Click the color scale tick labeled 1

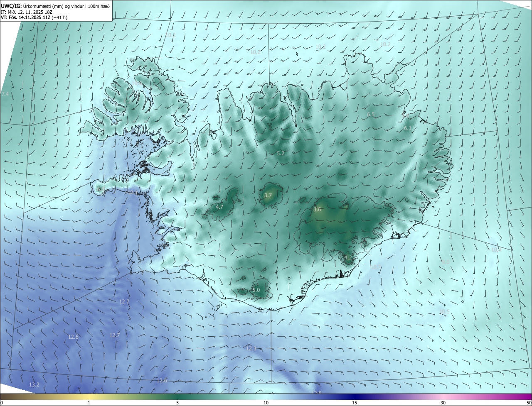tap(89, 403)
